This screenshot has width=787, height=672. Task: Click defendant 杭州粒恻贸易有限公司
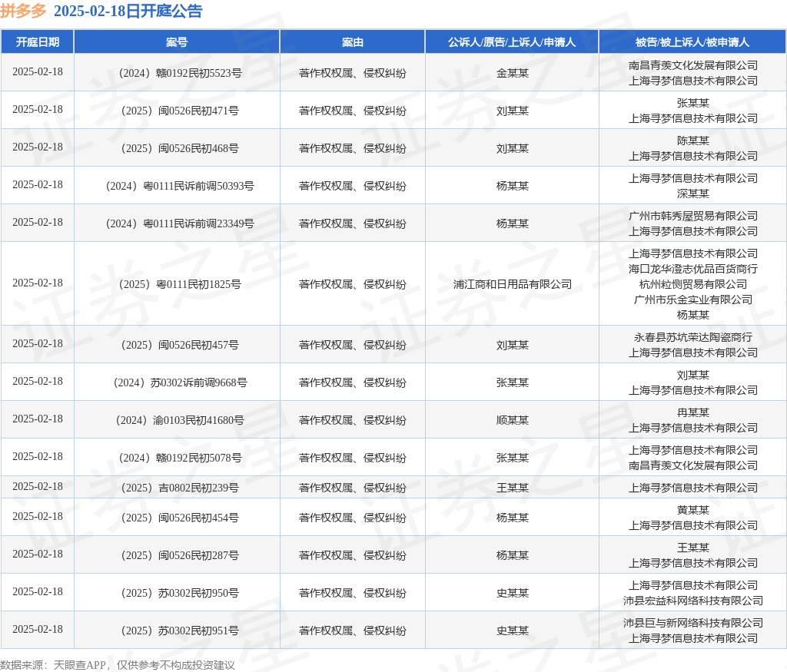click(692, 284)
